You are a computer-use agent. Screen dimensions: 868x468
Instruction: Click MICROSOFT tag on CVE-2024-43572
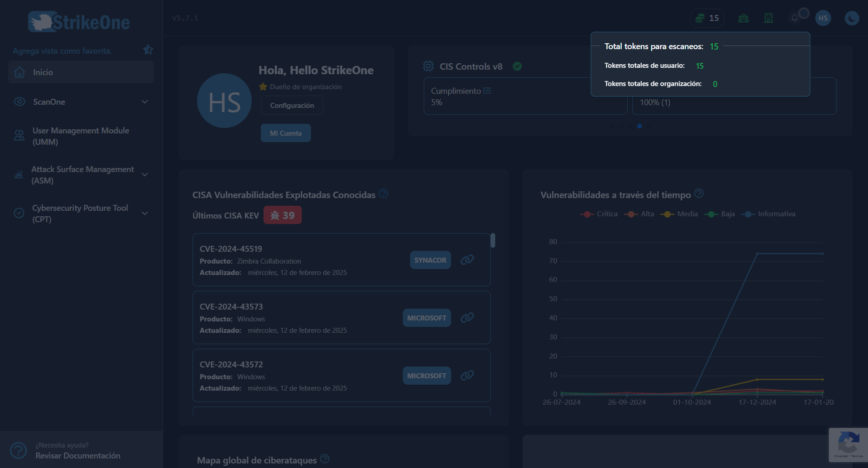[x=427, y=376]
